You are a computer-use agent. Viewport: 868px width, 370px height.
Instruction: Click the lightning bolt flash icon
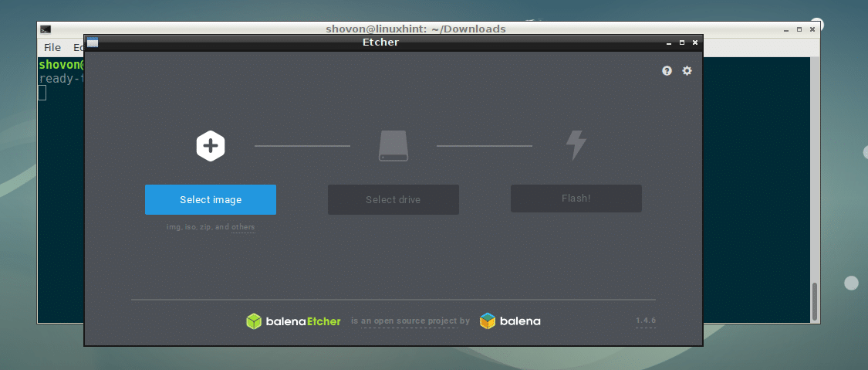pyautogui.click(x=576, y=146)
